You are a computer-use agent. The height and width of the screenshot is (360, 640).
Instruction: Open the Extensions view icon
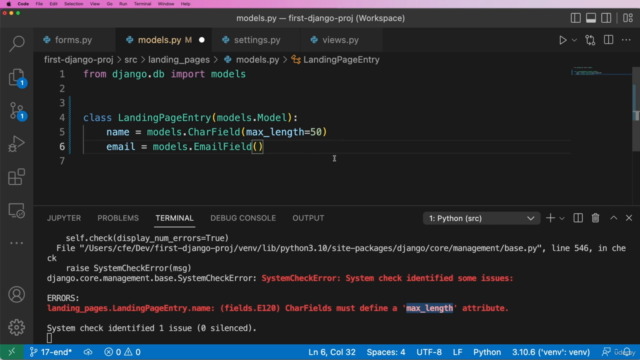click(17, 177)
